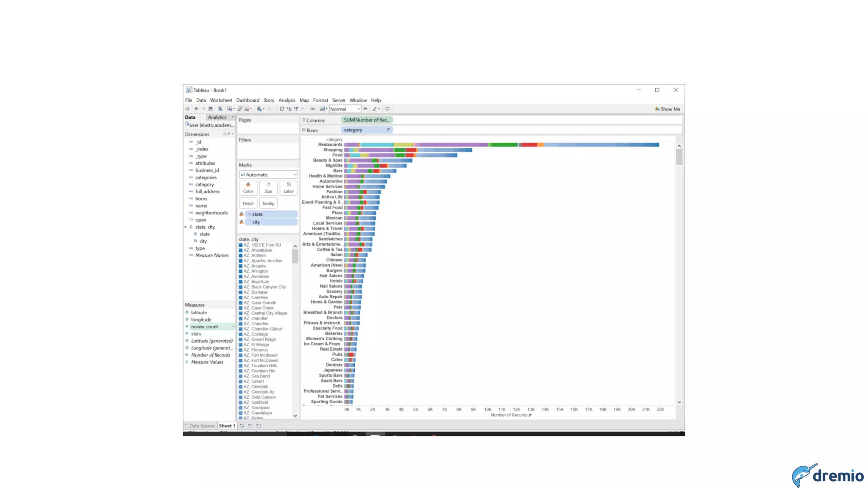Click the Undo back arrow

tap(196, 109)
